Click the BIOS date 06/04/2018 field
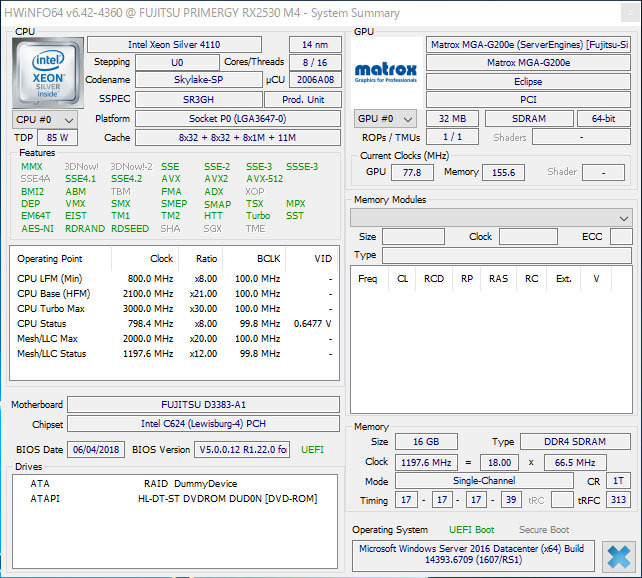642x578 pixels. coord(96,449)
